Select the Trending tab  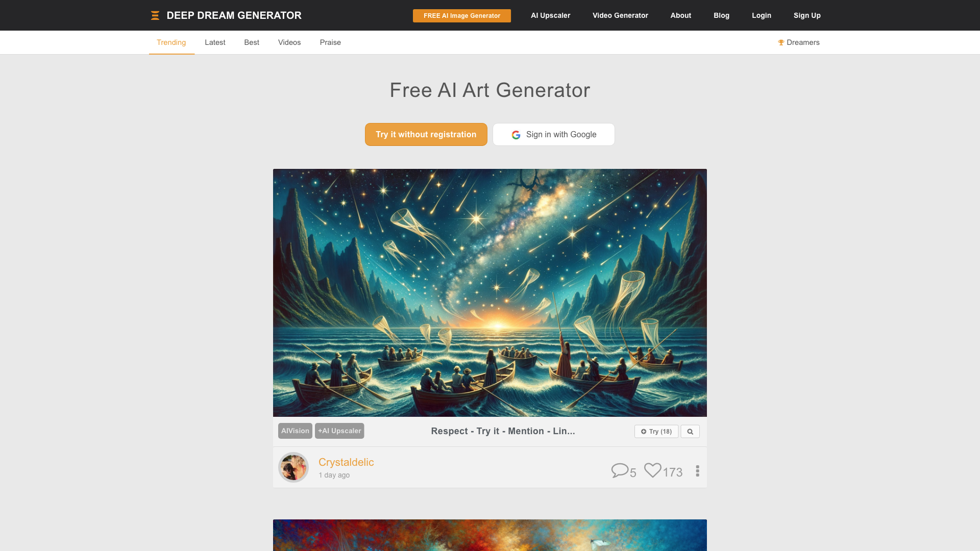(171, 42)
